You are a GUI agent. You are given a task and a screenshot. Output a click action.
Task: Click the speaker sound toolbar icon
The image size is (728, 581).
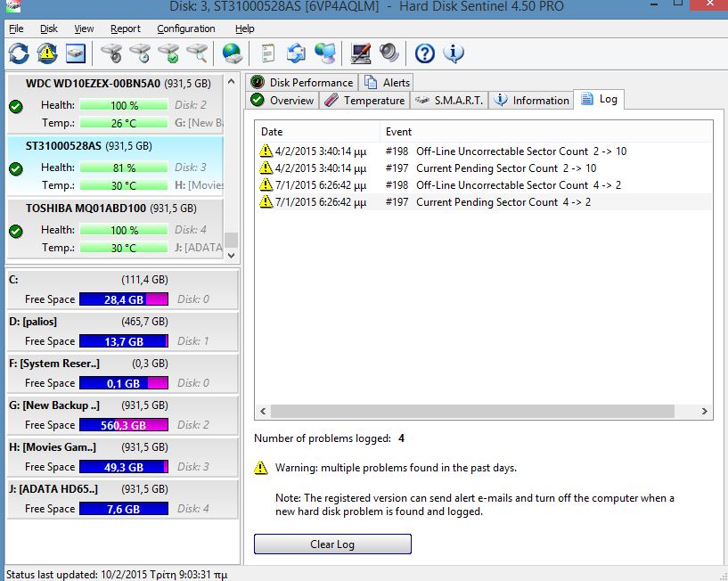click(389, 53)
